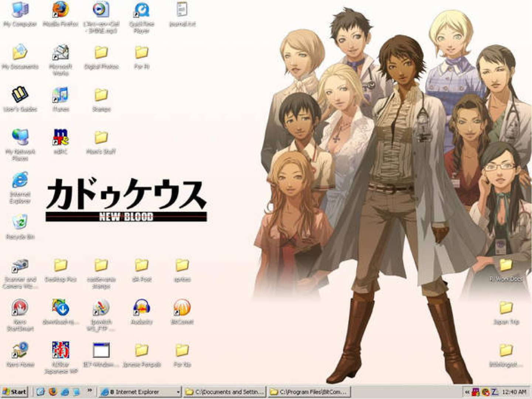
Task: Click the taskbar clock showing 12:40 AM
Action: click(x=514, y=392)
